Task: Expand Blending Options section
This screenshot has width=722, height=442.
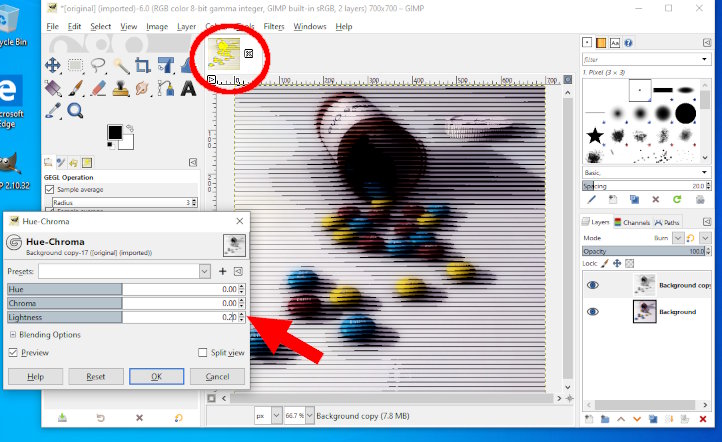Action: tap(13, 335)
